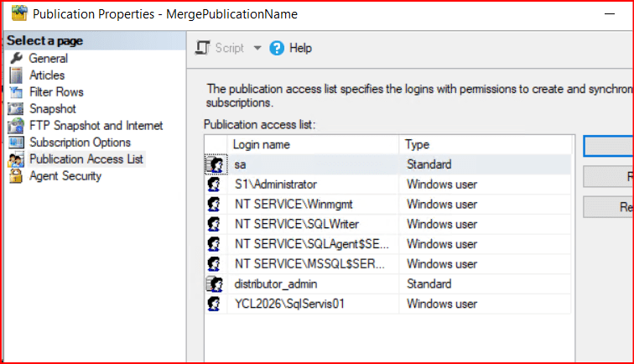Click the user icon beside sa login
This screenshot has width=634, height=364.
214,164
